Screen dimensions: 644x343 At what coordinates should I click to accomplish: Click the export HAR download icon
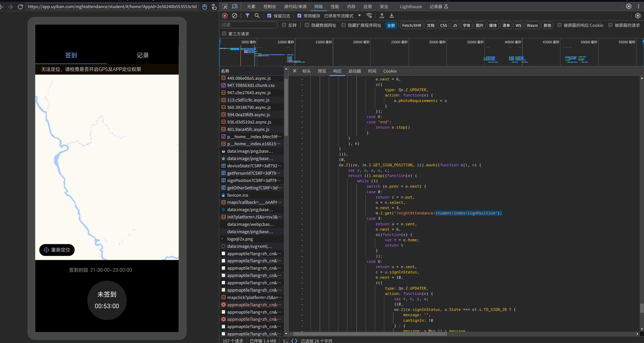click(x=392, y=16)
